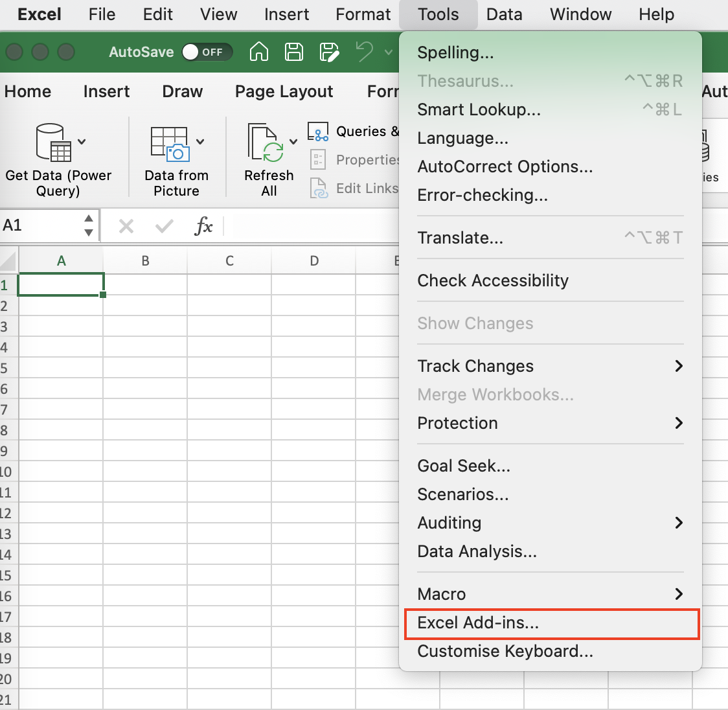Viewport: 728px width, 710px height.
Task: Expand the Protection submenu
Action: point(551,423)
